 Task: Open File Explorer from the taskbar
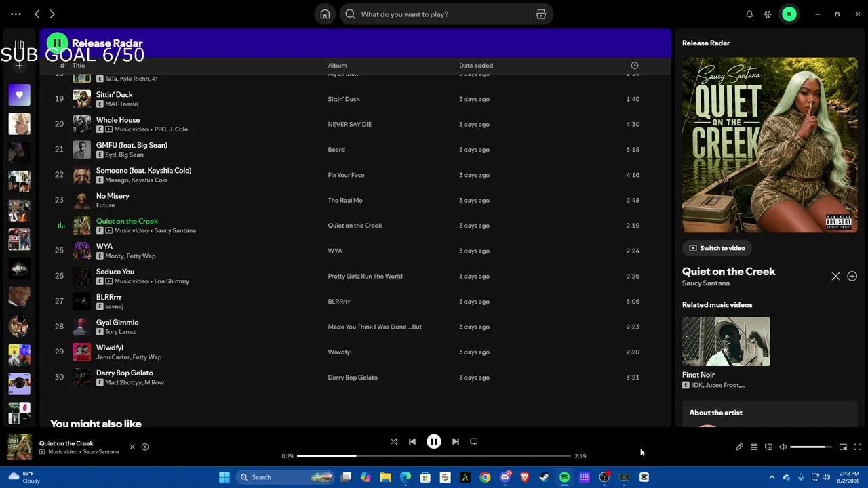385,477
